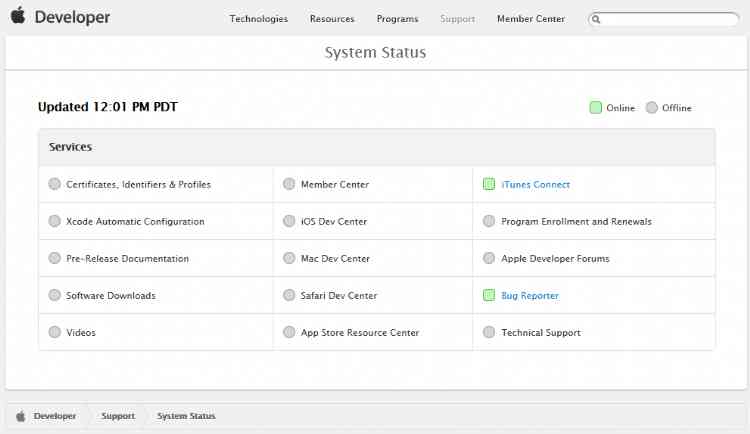Click the Certificates, Identifiers & Profiles text
This screenshot has height=434, width=750.
(x=139, y=185)
